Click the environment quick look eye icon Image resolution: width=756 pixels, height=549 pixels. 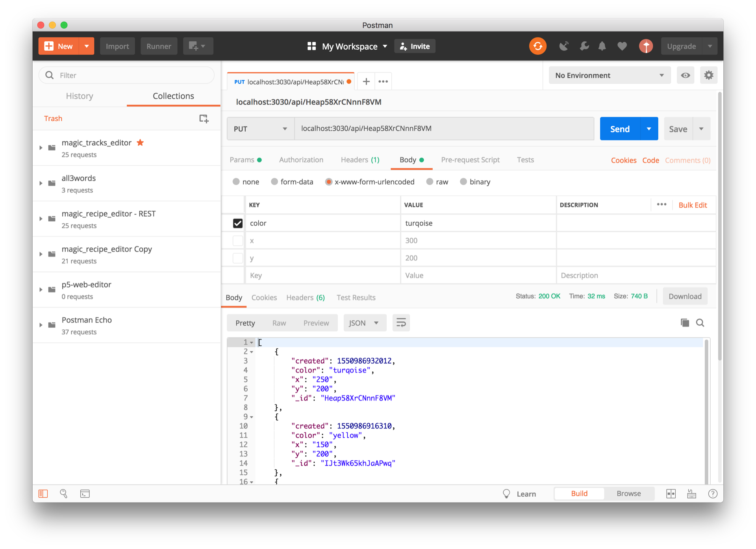point(686,75)
